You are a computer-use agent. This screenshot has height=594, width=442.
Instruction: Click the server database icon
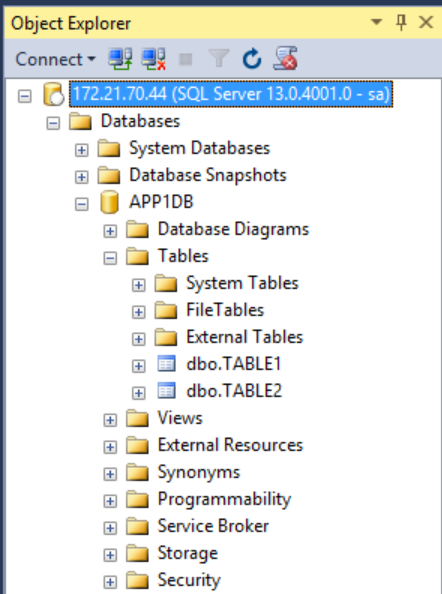[53, 94]
